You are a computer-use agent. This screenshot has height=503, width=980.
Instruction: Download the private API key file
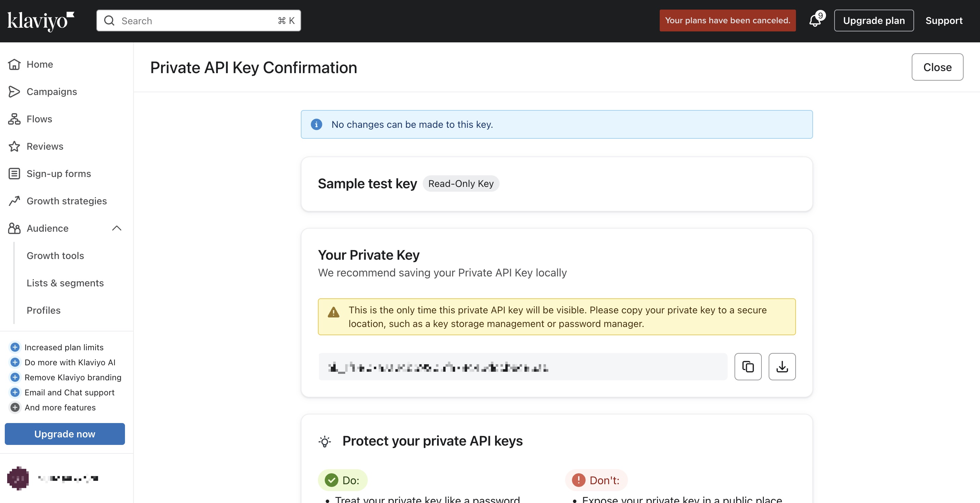(782, 366)
